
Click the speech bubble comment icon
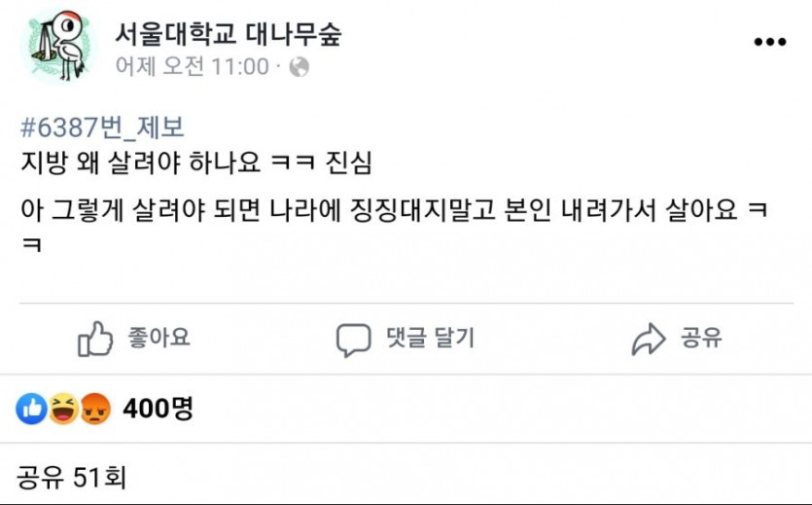[x=353, y=340]
